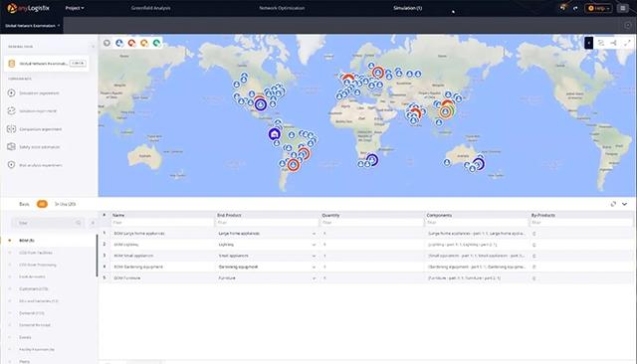The image size is (637, 364).
Task: Select the In Use tables tab
Action: click(65, 204)
